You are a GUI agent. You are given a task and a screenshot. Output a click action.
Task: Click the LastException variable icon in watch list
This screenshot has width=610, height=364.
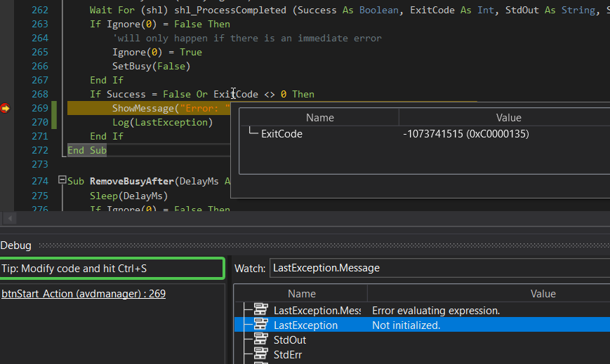(261, 325)
